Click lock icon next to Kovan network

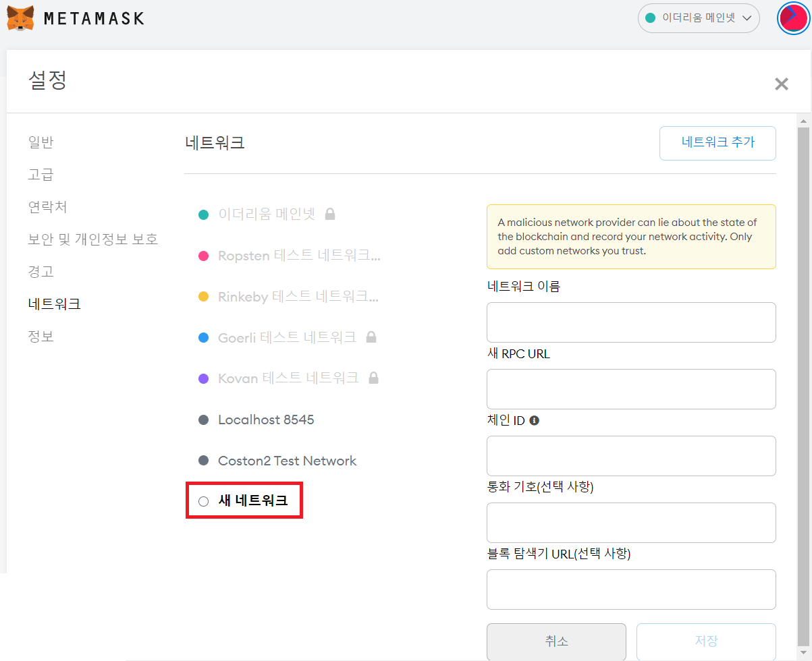(373, 378)
